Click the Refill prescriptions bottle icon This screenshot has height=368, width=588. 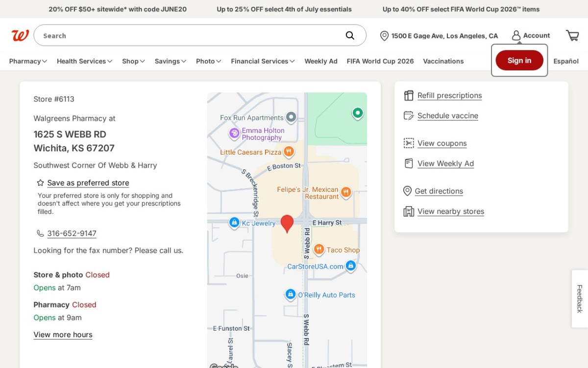(409, 95)
